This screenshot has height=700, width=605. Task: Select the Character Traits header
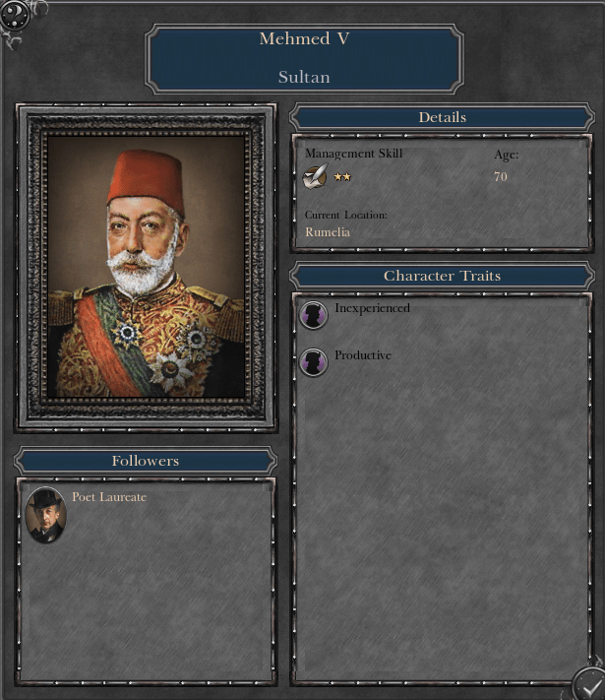click(442, 276)
